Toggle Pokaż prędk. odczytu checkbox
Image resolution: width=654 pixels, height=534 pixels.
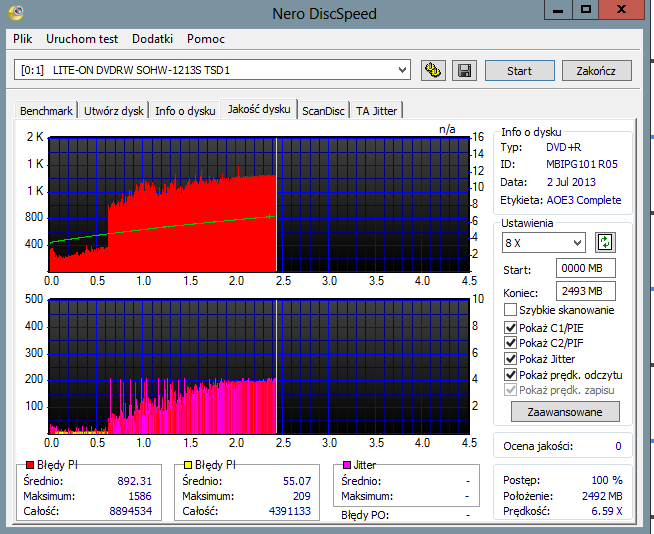point(510,375)
